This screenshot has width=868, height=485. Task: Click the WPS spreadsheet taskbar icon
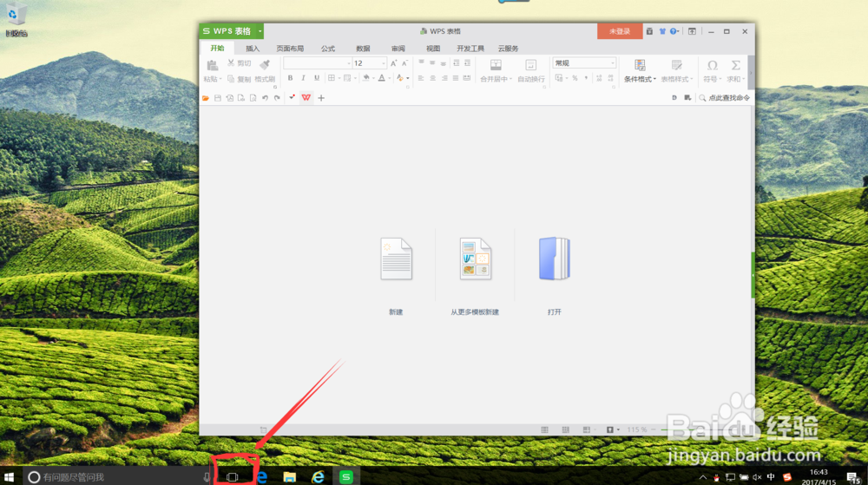[346, 476]
